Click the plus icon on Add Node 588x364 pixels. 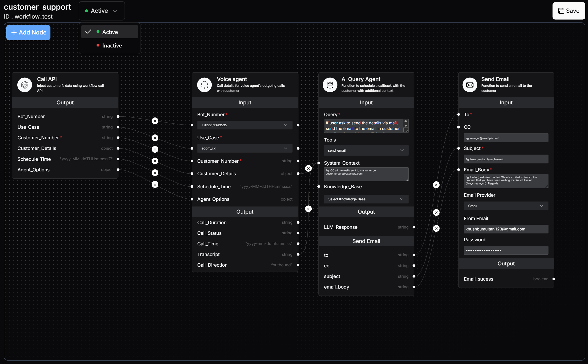pyautogui.click(x=14, y=33)
